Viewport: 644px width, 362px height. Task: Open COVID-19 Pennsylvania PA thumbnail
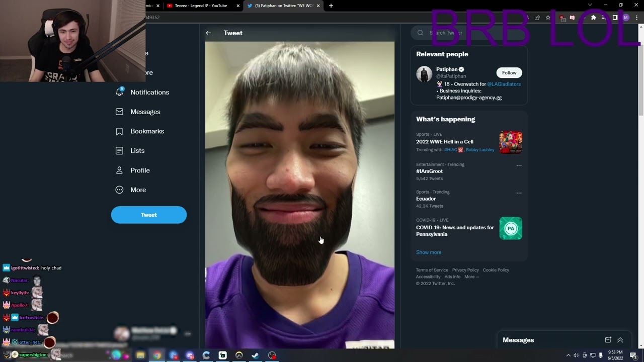point(511,228)
